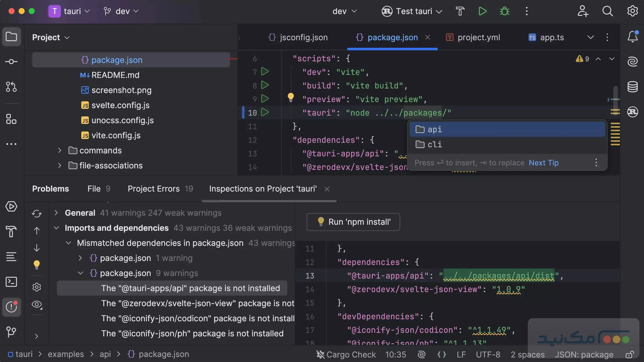Build the project with the hammer icon
This screenshot has width=644, height=362.
[x=460, y=11]
